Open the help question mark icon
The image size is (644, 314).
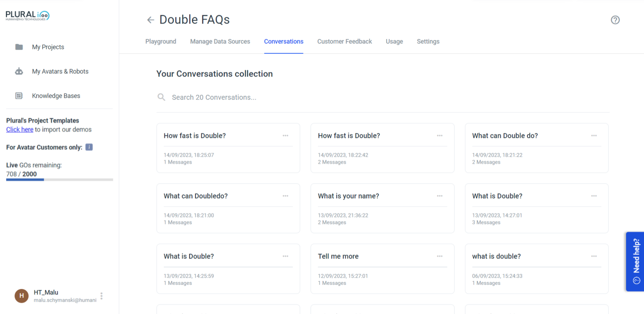[615, 20]
